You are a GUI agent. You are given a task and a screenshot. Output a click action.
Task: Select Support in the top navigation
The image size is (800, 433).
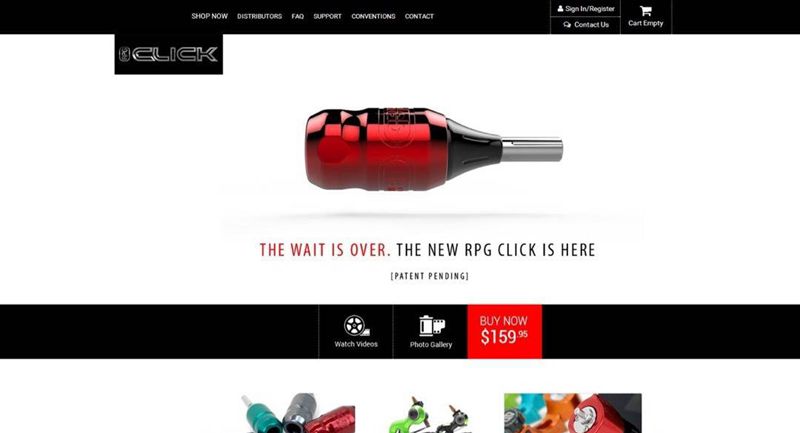327,16
